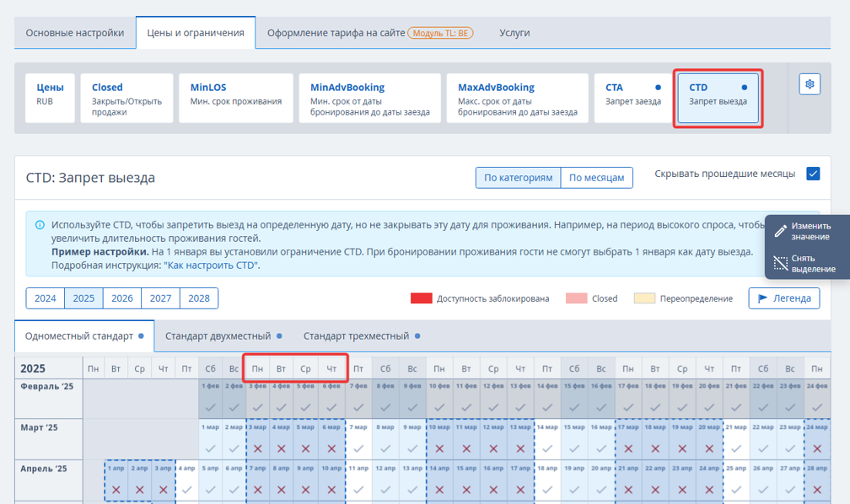Image resolution: width=850 pixels, height=504 pixels.
Task: Click the orange 'Модуль TL: BE' badge
Action: [440, 33]
